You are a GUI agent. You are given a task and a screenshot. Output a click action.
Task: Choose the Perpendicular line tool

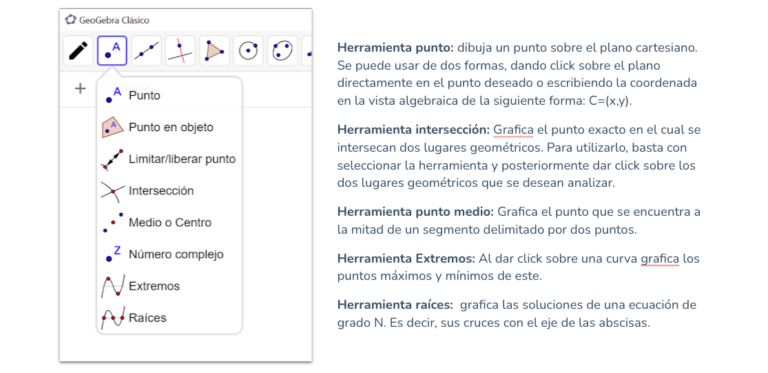coord(180,50)
